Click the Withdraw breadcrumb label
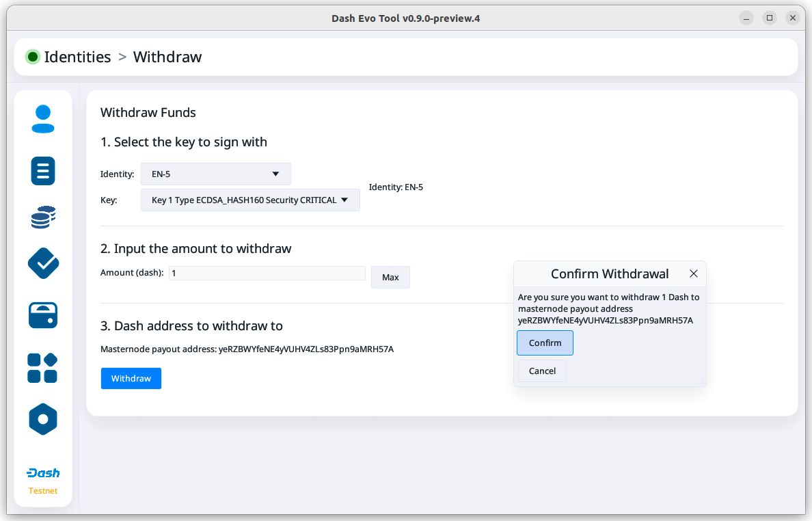 click(x=167, y=57)
